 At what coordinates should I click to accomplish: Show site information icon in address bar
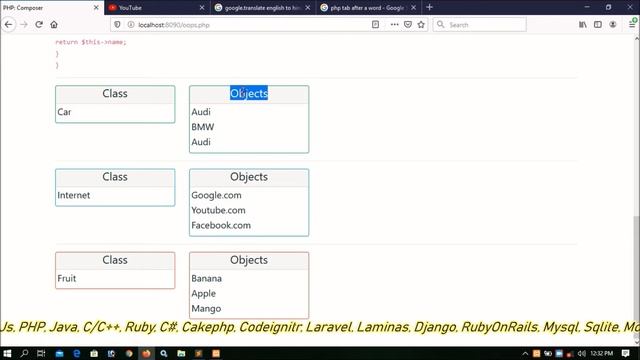coord(131,24)
